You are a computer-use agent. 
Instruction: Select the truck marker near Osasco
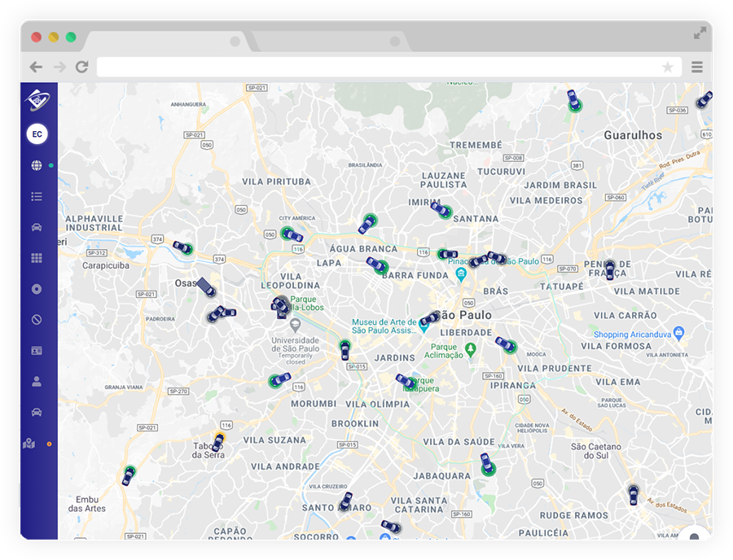[x=206, y=286]
